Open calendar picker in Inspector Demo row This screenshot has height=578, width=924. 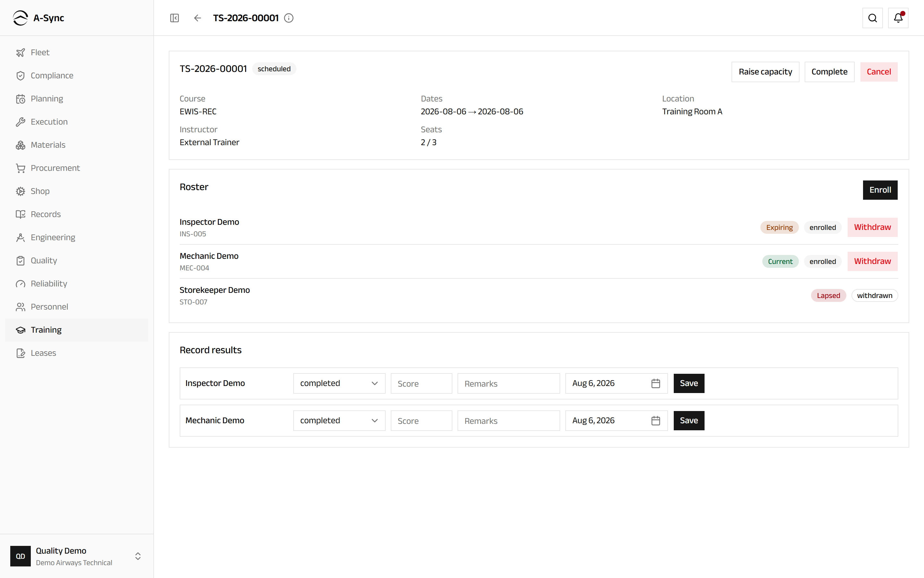pyautogui.click(x=655, y=383)
